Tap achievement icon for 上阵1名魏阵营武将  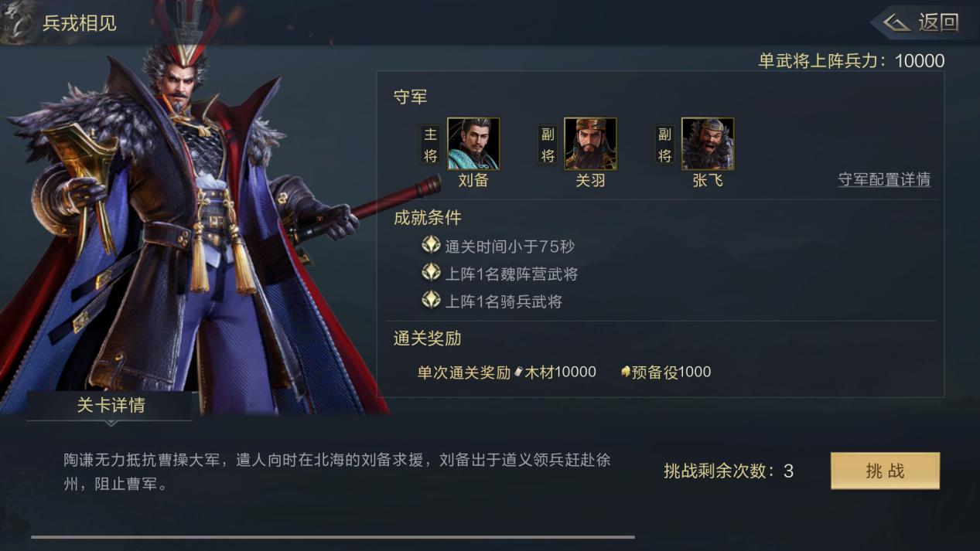431,273
